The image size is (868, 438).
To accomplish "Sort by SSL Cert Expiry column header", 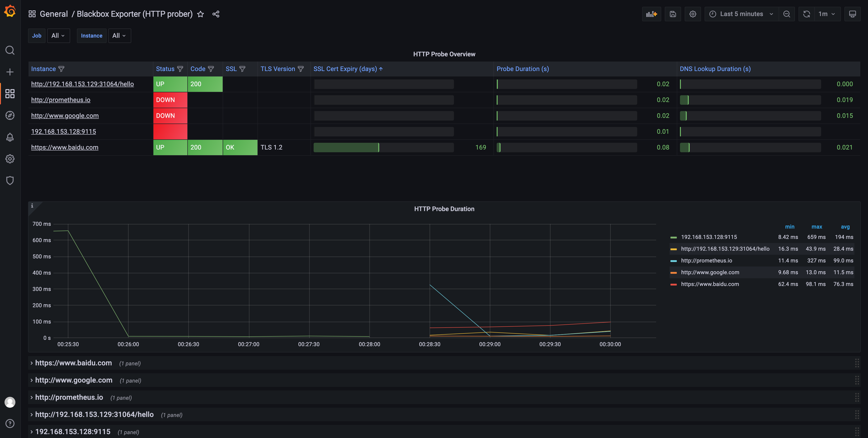I will pos(345,69).
